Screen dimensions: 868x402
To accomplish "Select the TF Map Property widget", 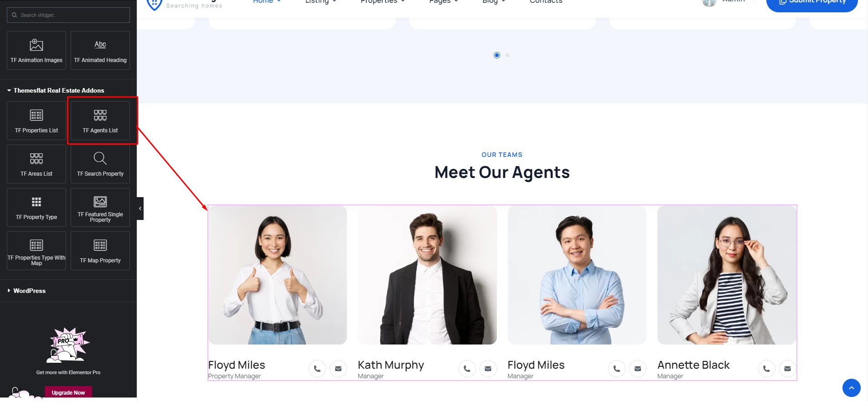I will click(100, 251).
